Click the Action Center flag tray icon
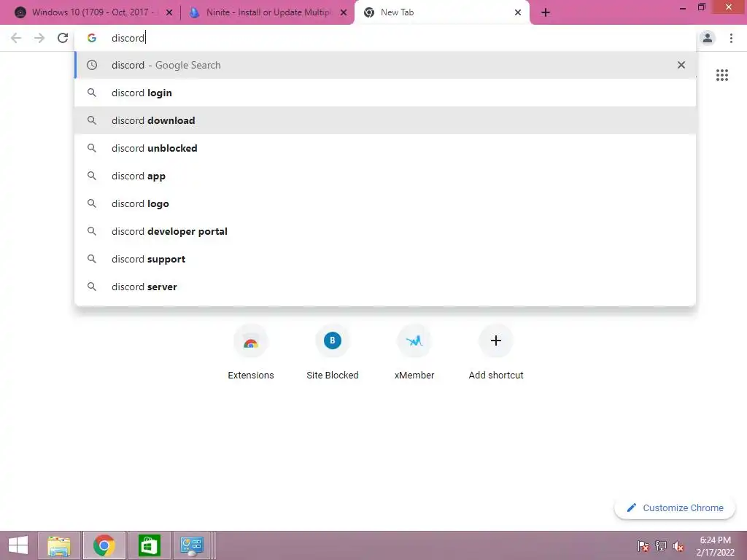 643,546
